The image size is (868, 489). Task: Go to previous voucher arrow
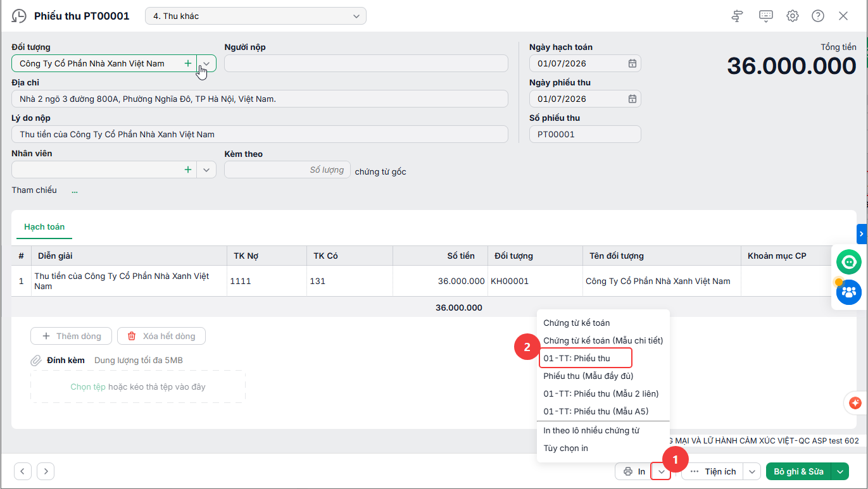coord(23,471)
